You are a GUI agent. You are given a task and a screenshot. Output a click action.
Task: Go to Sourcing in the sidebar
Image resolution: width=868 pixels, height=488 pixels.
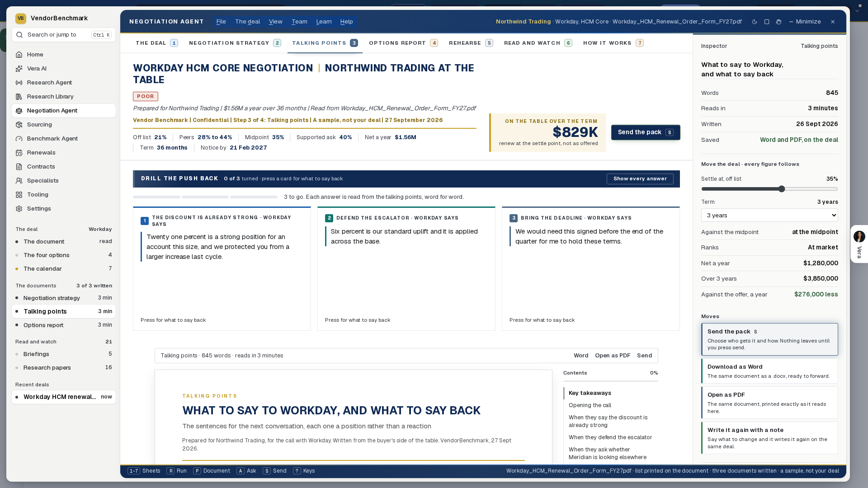pos(63,125)
